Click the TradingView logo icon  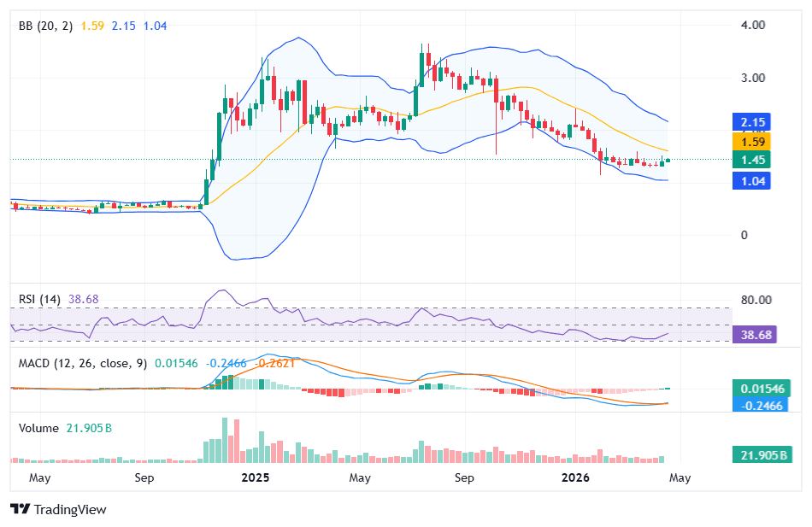(x=20, y=509)
